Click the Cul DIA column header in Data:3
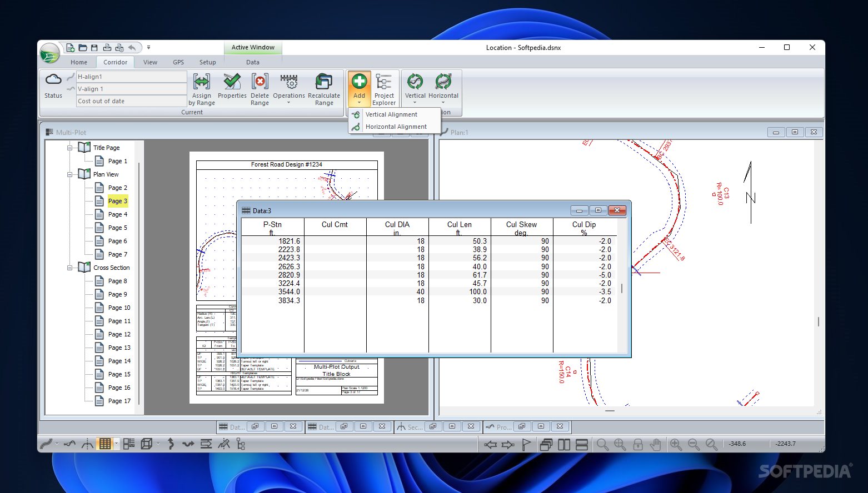 click(x=397, y=228)
